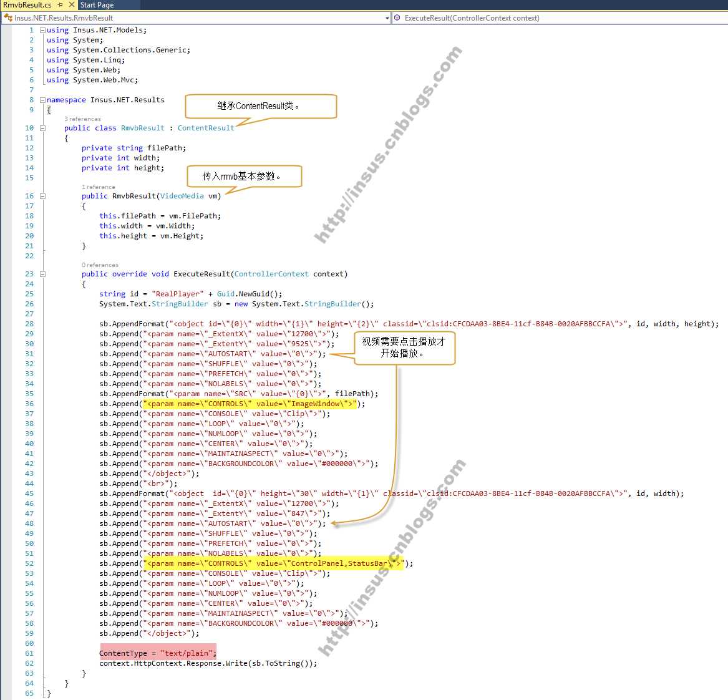Click 'using System.Linq;' directive
The height and width of the screenshot is (700, 728).
[85, 60]
